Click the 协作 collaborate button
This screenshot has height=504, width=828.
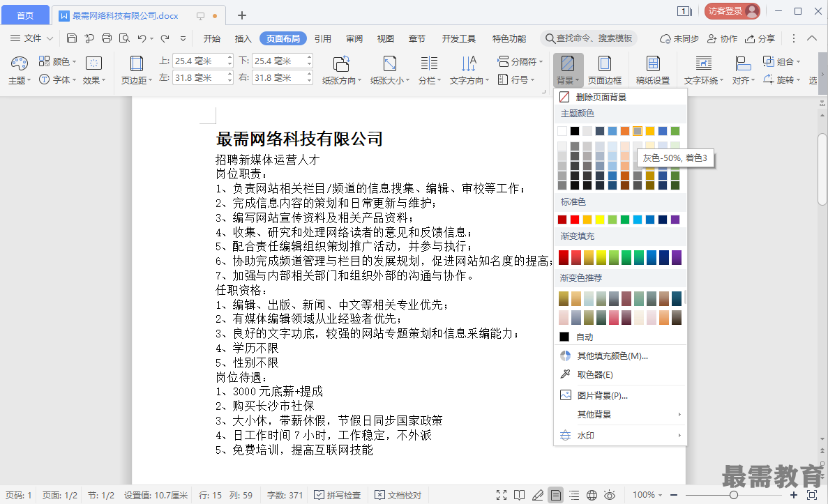723,38
